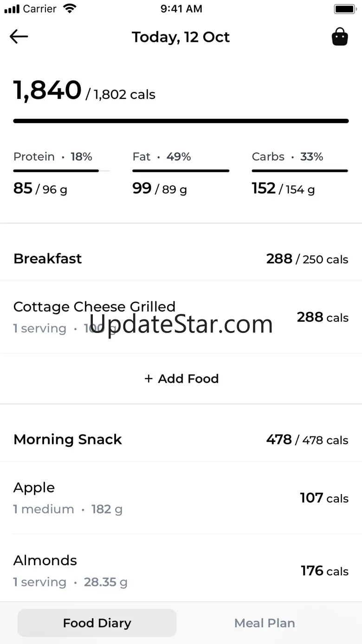The width and height of the screenshot is (362, 644).
Task: Tap the 478 cals Morning Snack total
Action: (307, 440)
